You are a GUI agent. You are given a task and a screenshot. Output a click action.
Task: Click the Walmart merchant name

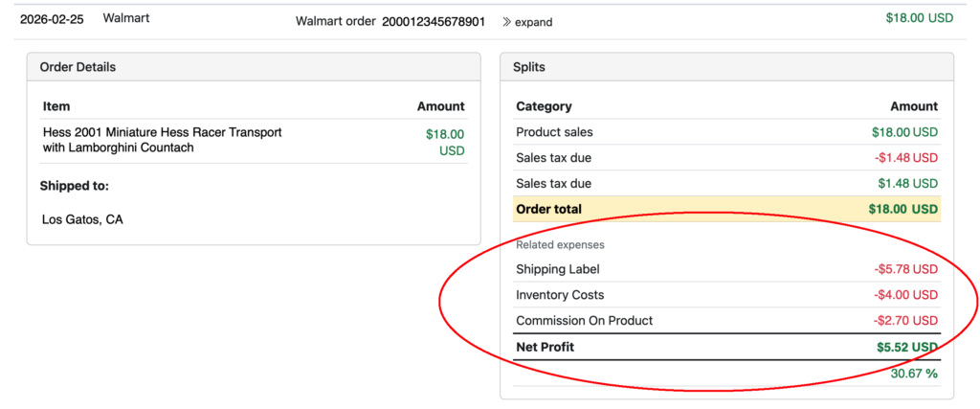(x=125, y=18)
